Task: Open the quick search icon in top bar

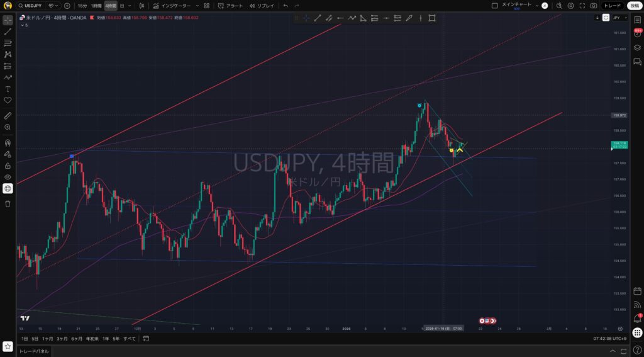Action: click(x=559, y=6)
